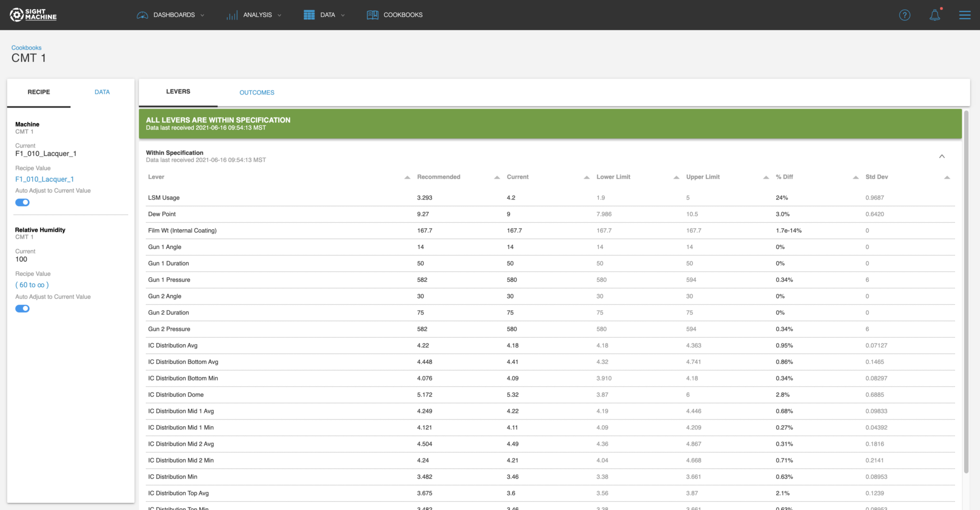
Task: Select the Gun 1 Pressure row
Action: [x=550, y=280]
